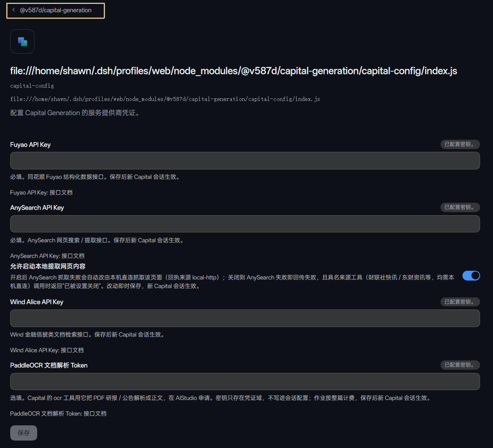Focus the Wind Alice API Key input field

click(x=245, y=318)
